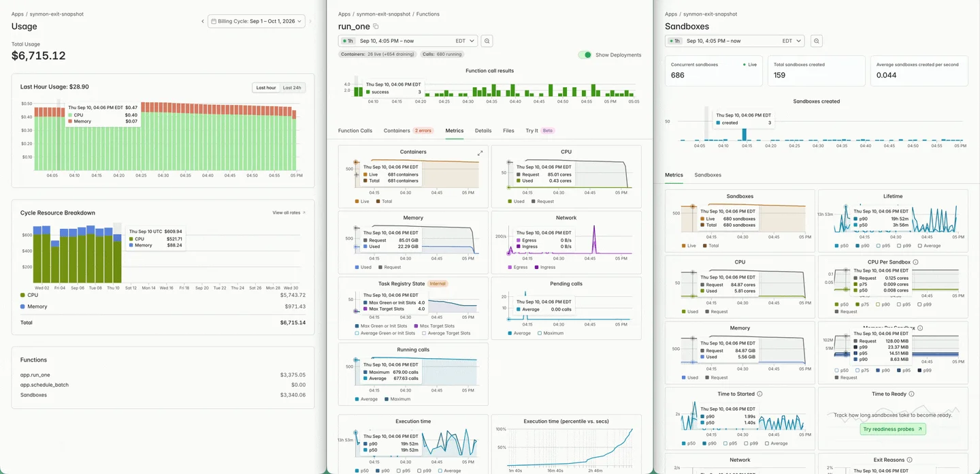Screen dimensions: 980x474
Task: Open the Billing Cycle date dropdown
Action: 256,22
